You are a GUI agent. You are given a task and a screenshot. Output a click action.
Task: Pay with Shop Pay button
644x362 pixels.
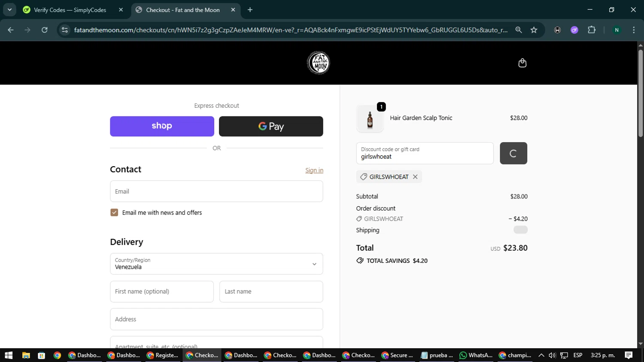[x=162, y=126]
